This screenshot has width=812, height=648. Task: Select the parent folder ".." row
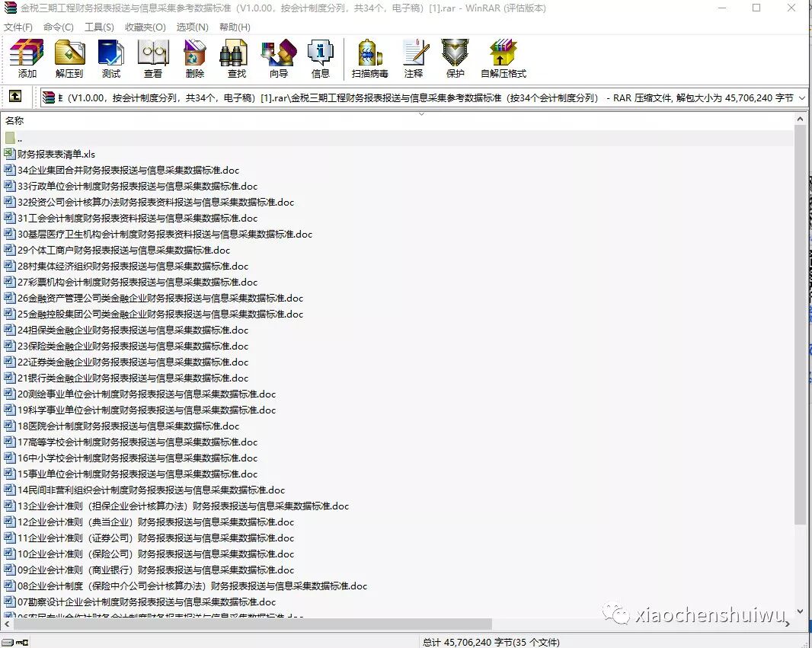click(397, 138)
